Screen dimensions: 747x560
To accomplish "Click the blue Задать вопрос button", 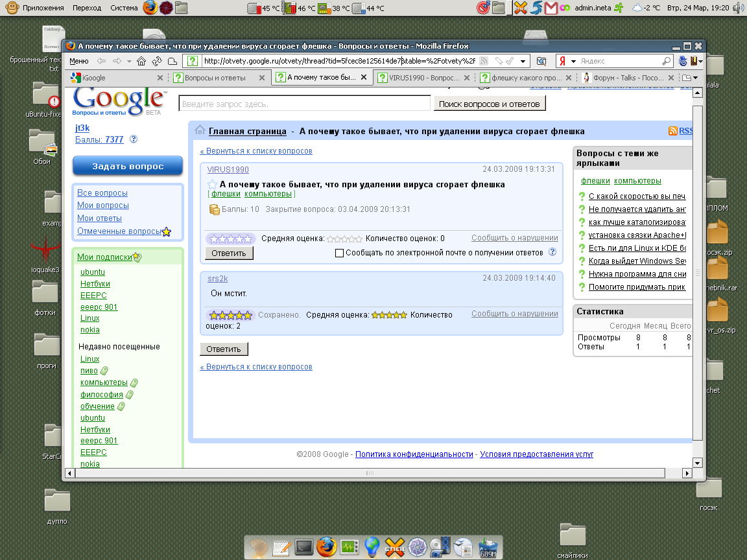I will (x=128, y=166).
